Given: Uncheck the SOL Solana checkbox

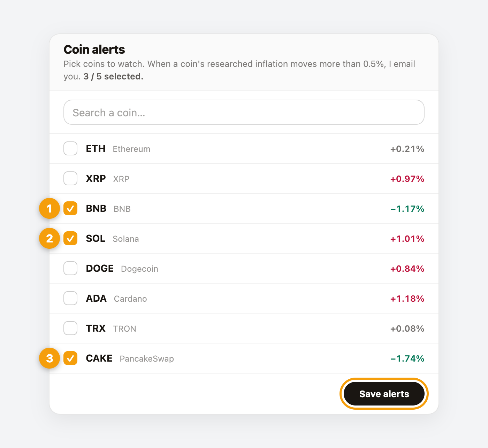Looking at the screenshot, I should pos(70,238).
